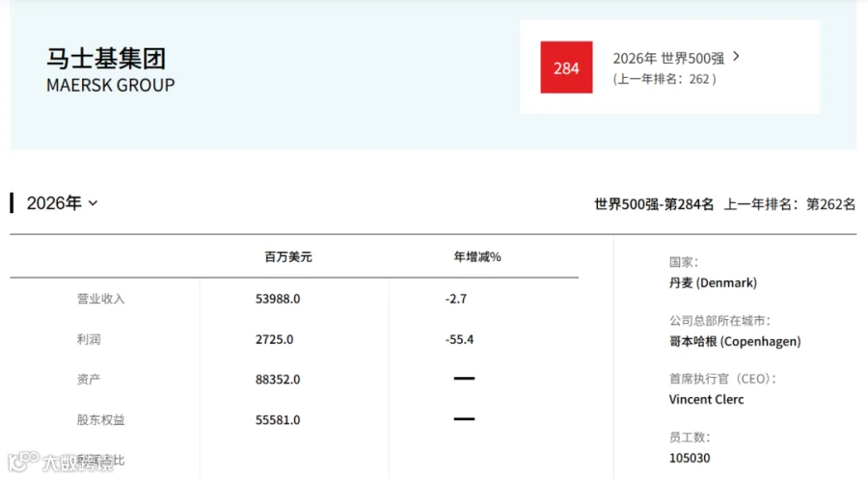Viewport: 868px width, 479px height.
Task: Click the 首席执行官（CEO）： label
Action: tap(723, 379)
